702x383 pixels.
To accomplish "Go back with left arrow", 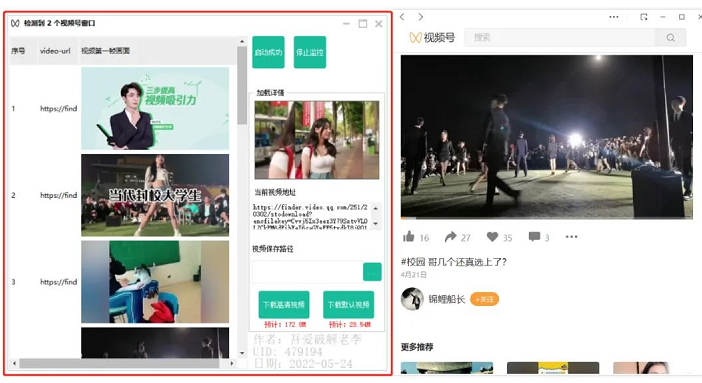I will point(402,17).
